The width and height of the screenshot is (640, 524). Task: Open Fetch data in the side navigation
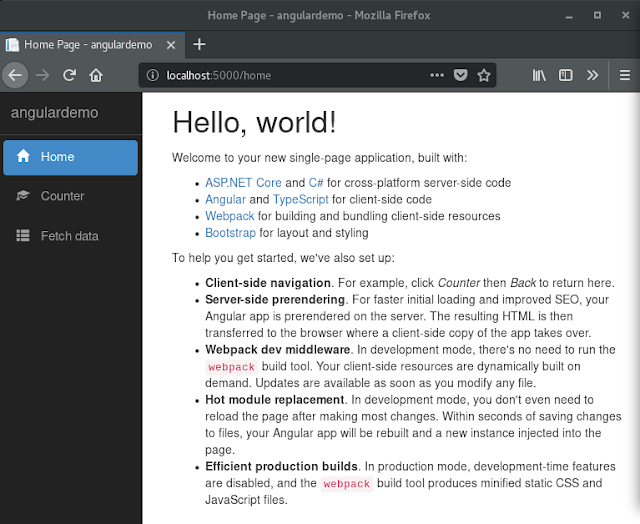(x=69, y=236)
